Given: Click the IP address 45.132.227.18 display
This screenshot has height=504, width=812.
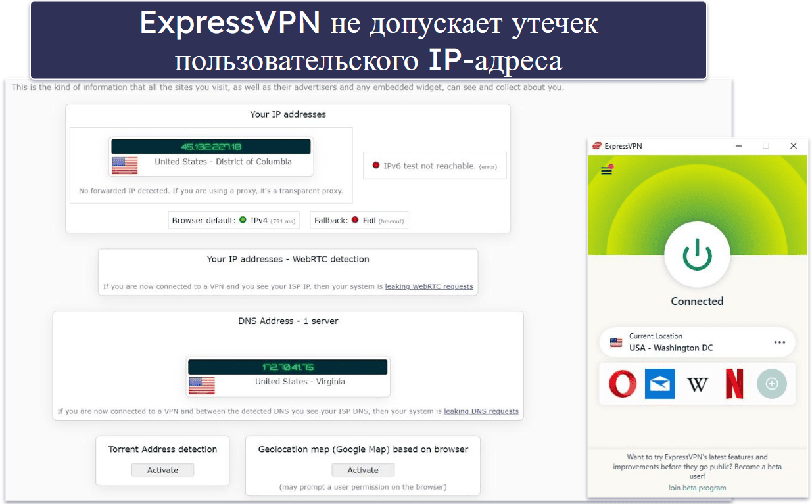Looking at the screenshot, I should [x=210, y=147].
